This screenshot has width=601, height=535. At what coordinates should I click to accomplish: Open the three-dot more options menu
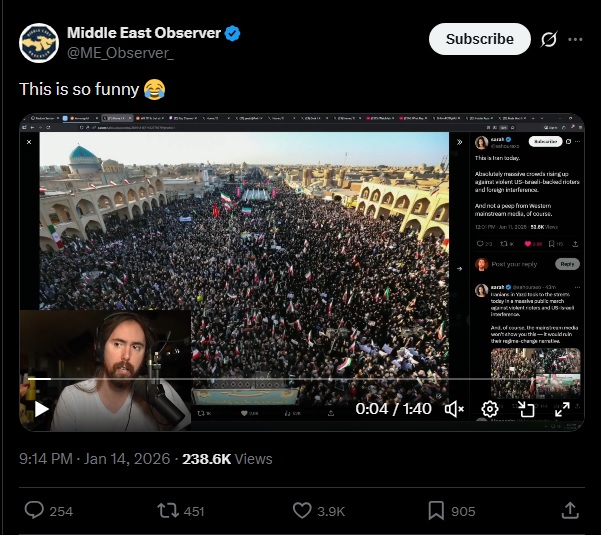click(x=575, y=39)
